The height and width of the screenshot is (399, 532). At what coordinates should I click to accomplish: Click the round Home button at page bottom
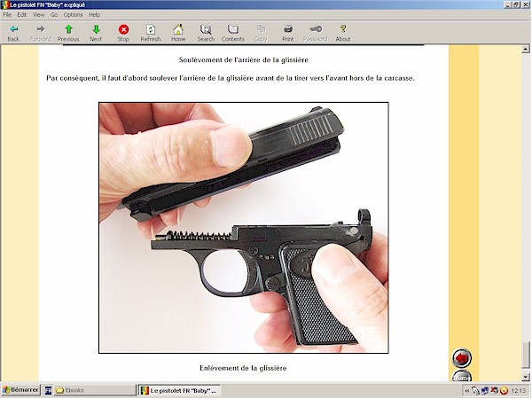[462, 376]
